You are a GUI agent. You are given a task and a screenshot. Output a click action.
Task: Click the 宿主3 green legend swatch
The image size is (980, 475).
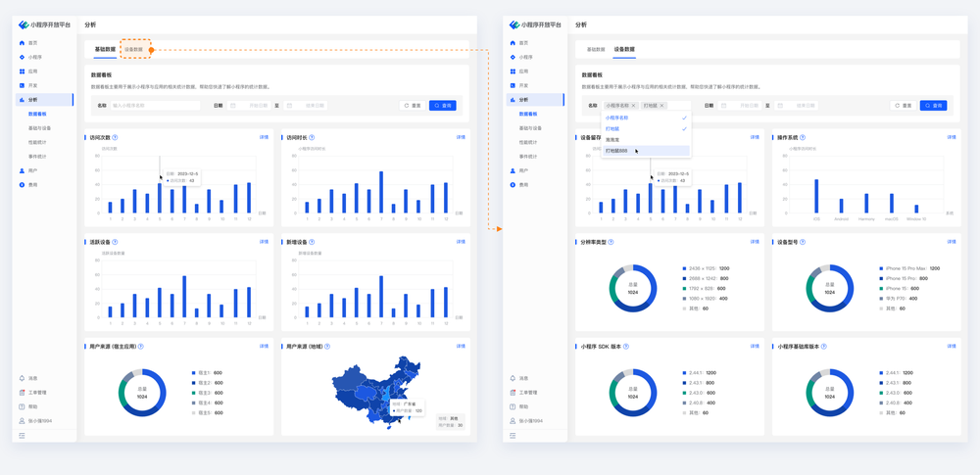(194, 393)
